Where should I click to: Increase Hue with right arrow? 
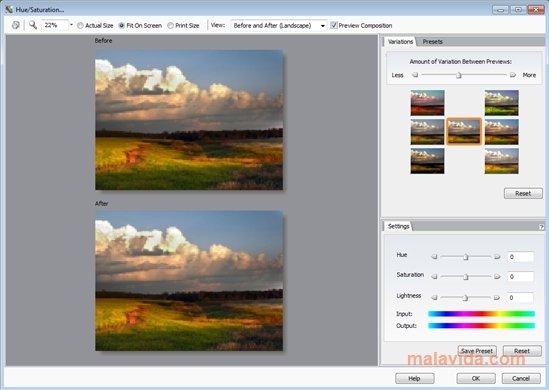(x=497, y=257)
